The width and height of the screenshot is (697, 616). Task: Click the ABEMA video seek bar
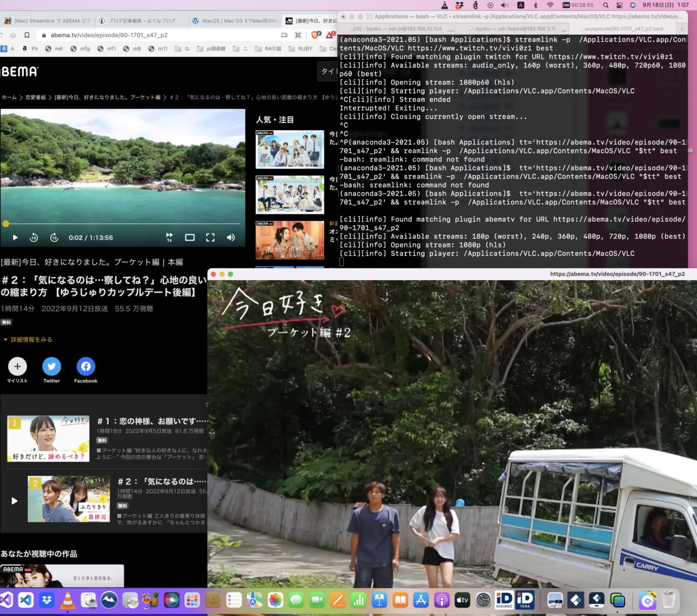click(122, 224)
